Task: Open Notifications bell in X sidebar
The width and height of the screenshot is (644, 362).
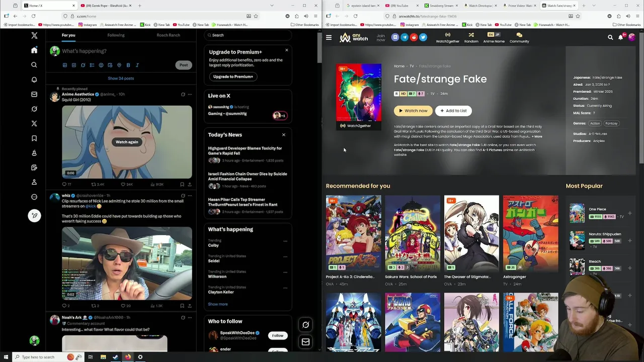Action: (34, 79)
